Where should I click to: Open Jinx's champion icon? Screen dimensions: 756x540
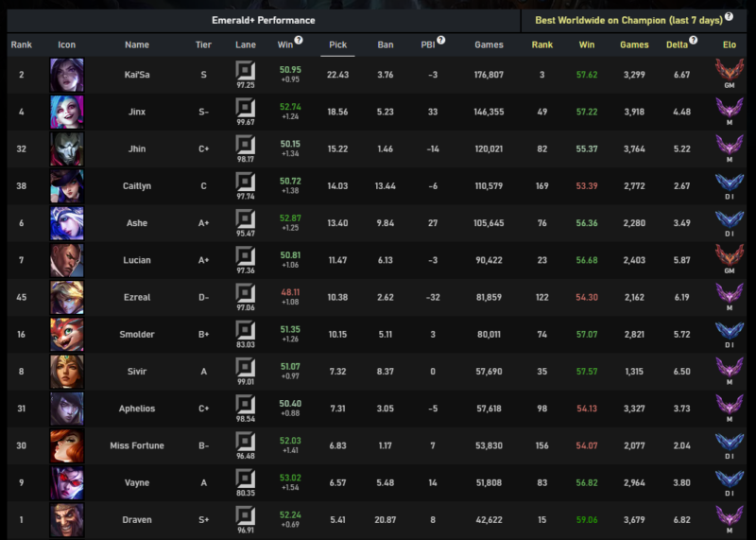66,112
